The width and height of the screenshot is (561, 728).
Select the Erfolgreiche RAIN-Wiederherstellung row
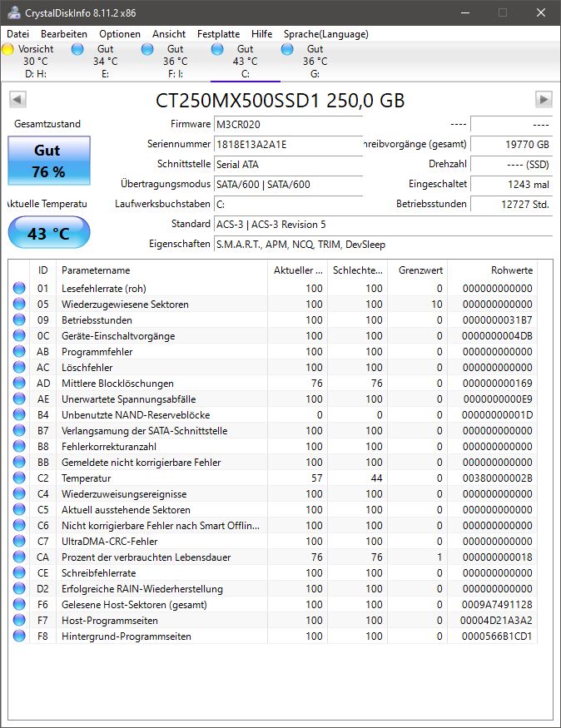[x=273, y=588]
